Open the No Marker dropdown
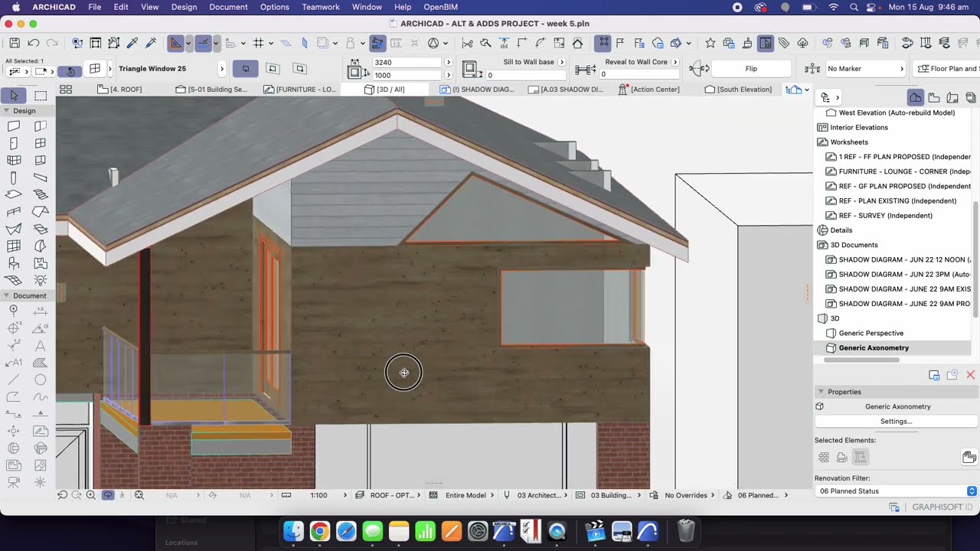Image resolution: width=980 pixels, height=551 pixels. [x=865, y=69]
